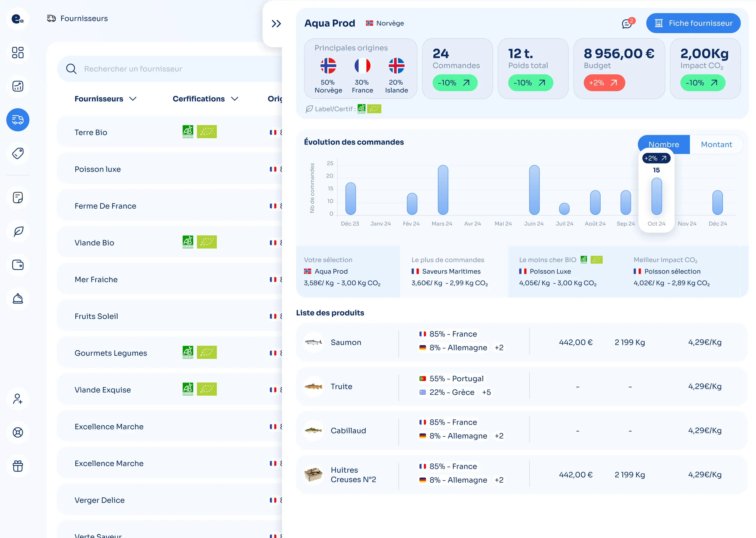Click the -10% Poids total trend badge

530,83
